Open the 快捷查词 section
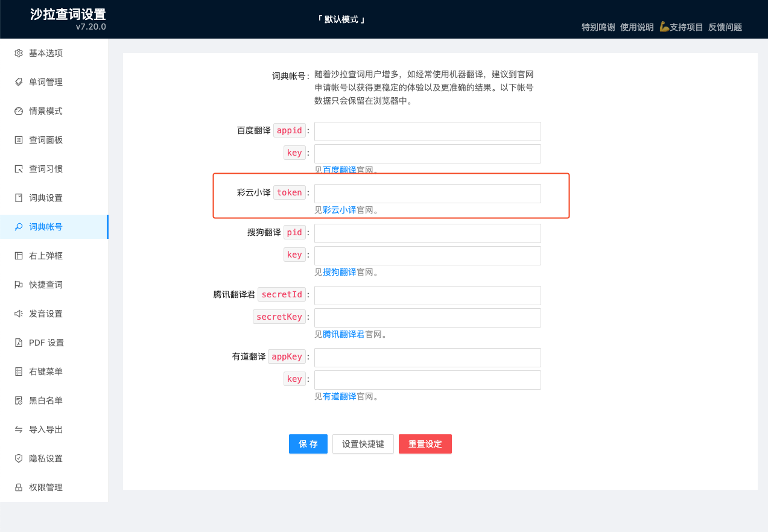The width and height of the screenshot is (768, 532). [x=54, y=285]
